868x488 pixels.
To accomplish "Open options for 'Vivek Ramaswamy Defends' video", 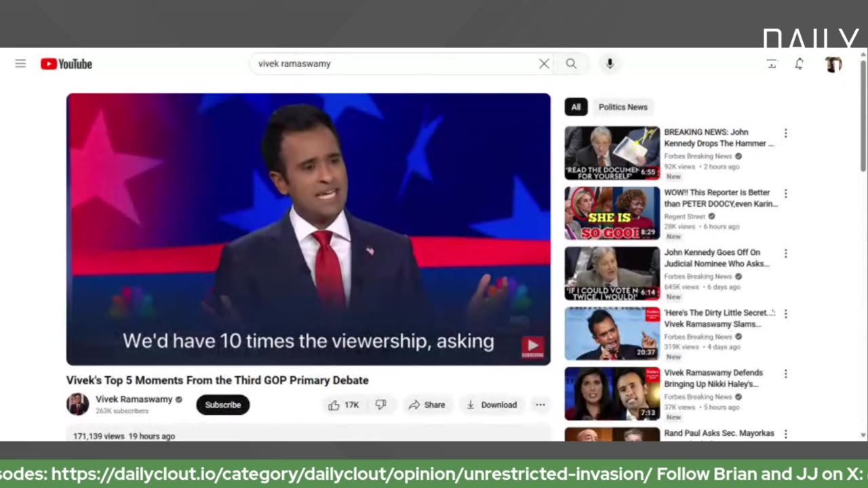I will [x=786, y=374].
